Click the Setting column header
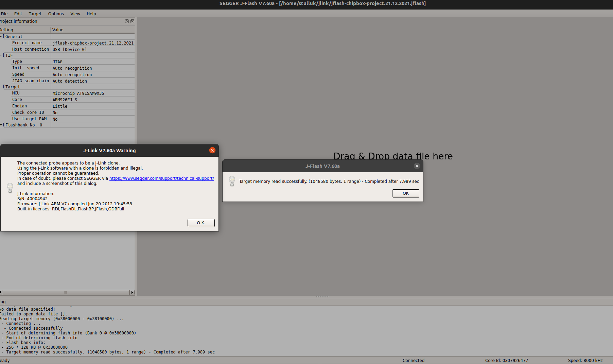 coord(25,30)
